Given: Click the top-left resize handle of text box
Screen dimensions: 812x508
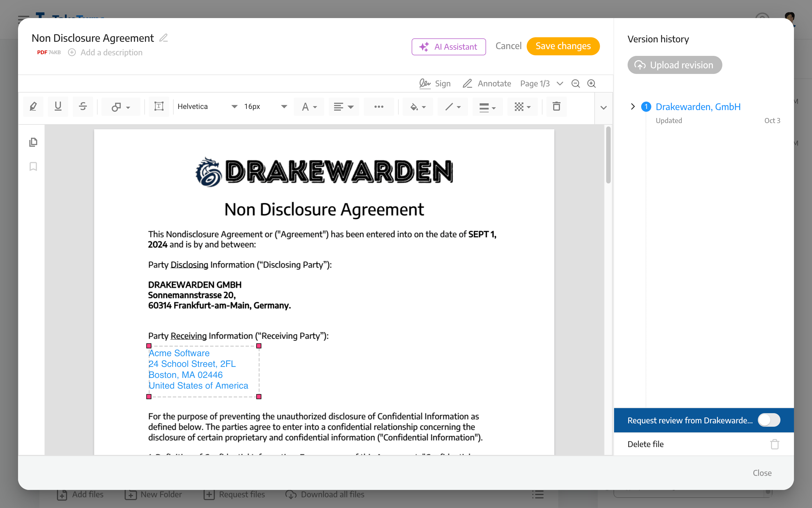Looking at the screenshot, I should (149, 346).
